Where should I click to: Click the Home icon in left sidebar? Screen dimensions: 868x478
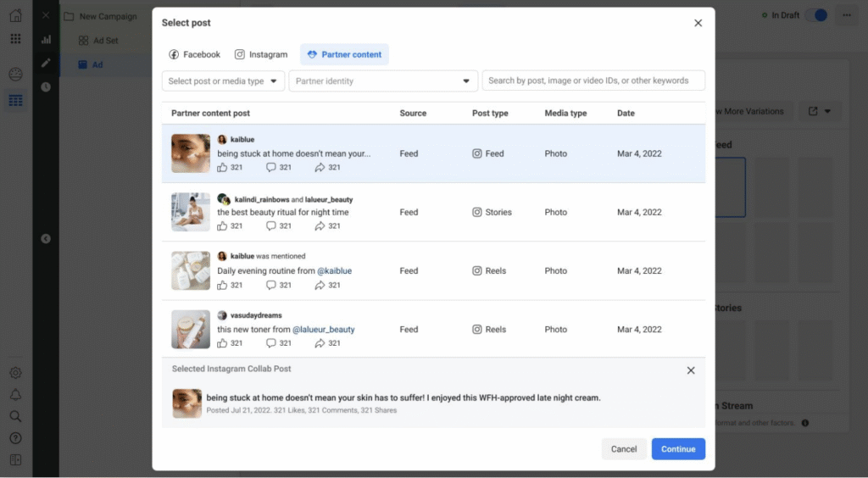(15, 15)
